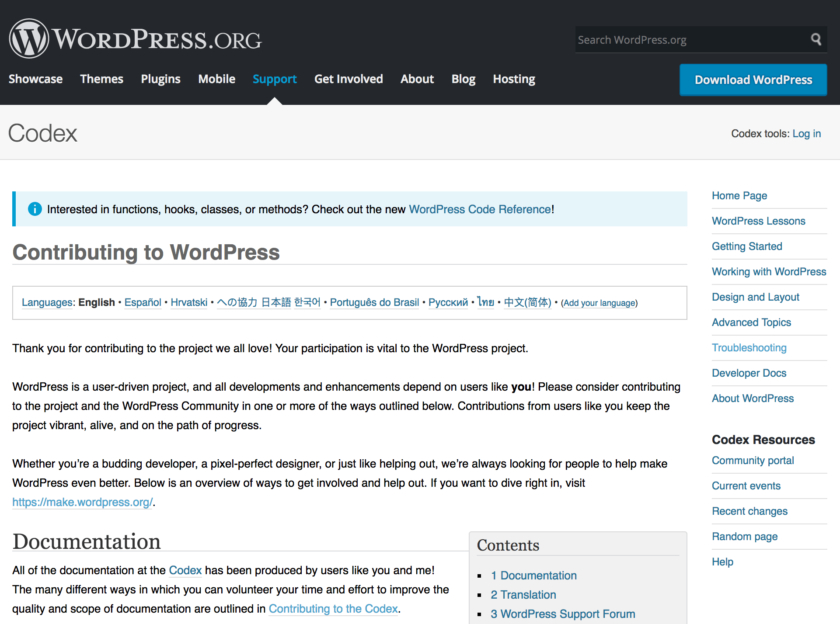This screenshot has height=624, width=840.
Task: Click the Add your language dropdown option
Action: [x=598, y=303]
